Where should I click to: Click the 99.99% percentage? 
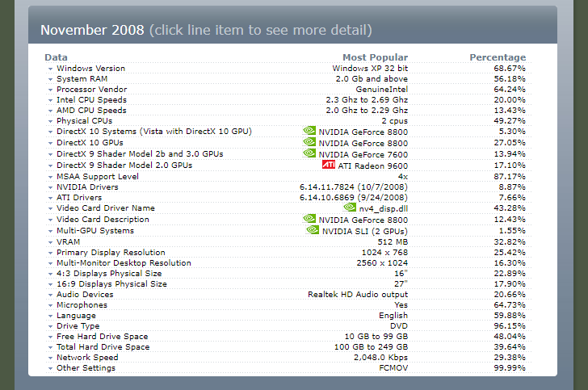(x=510, y=368)
